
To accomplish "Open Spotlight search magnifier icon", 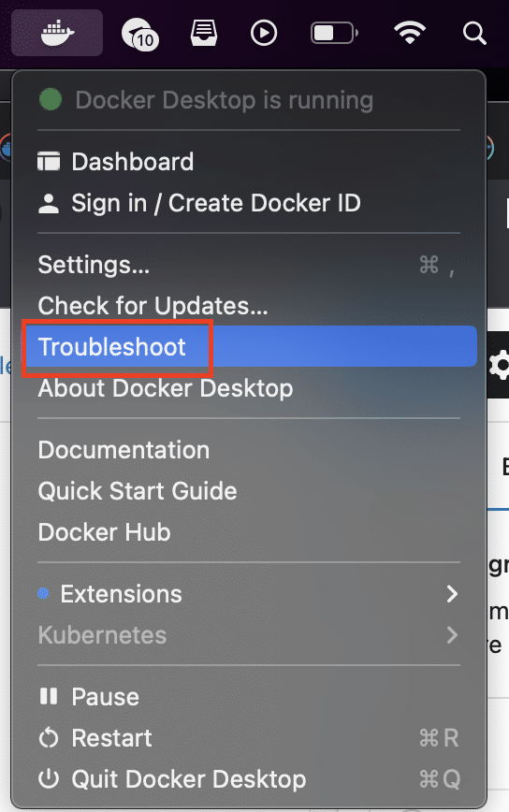I will [x=474, y=33].
